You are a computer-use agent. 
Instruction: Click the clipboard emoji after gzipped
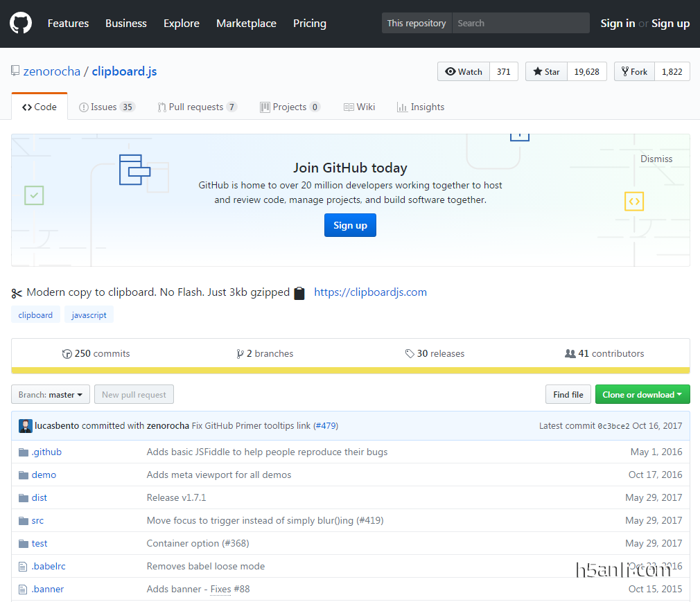(299, 293)
